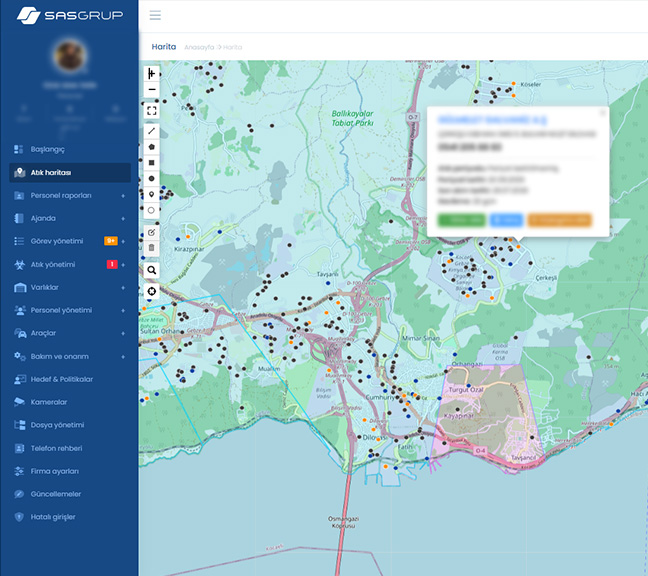Click the blurred company title link in popup

click(492, 120)
